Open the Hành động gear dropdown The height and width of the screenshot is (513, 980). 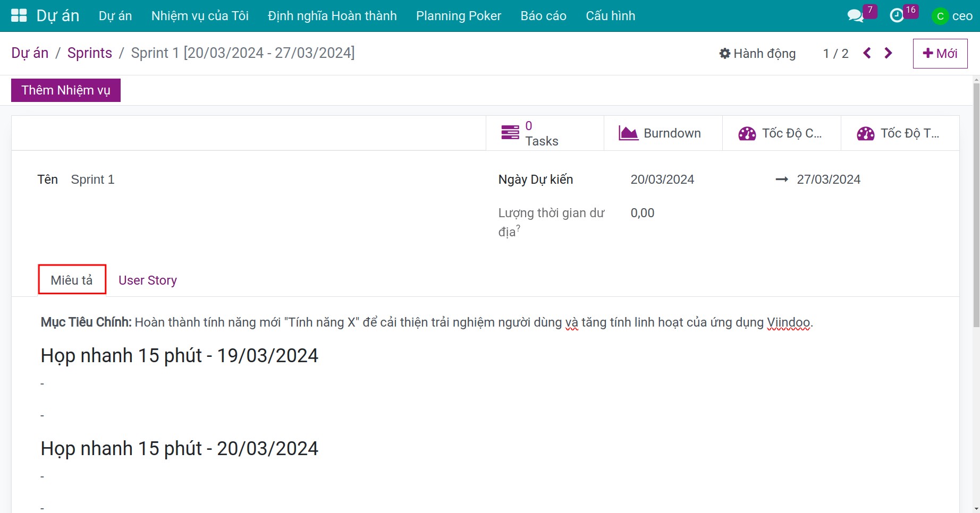pyautogui.click(x=757, y=53)
